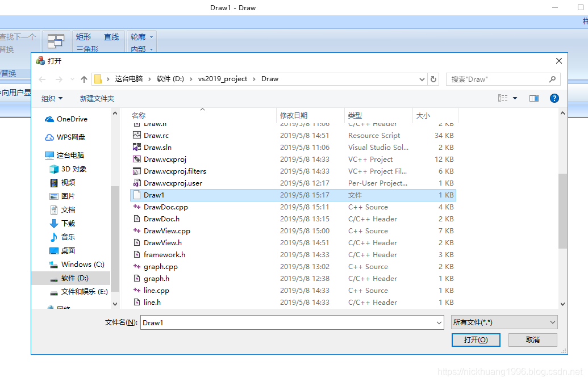
Task: Click the Forward navigation arrow
Action: tap(59, 79)
